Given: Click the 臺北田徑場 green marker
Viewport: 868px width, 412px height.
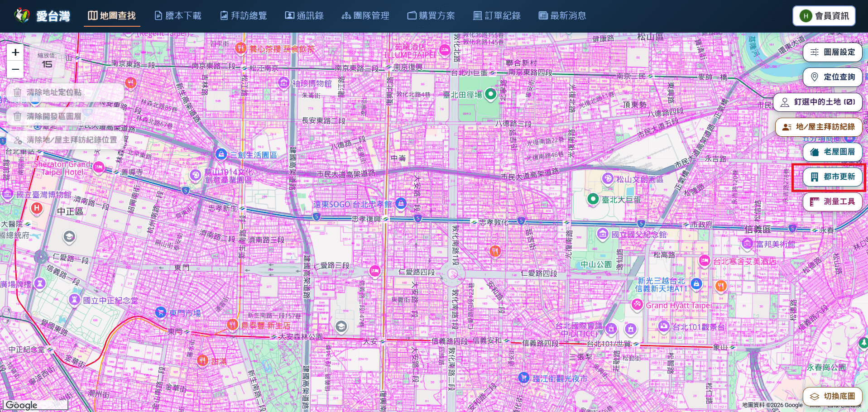Looking at the screenshot, I should 490,94.
